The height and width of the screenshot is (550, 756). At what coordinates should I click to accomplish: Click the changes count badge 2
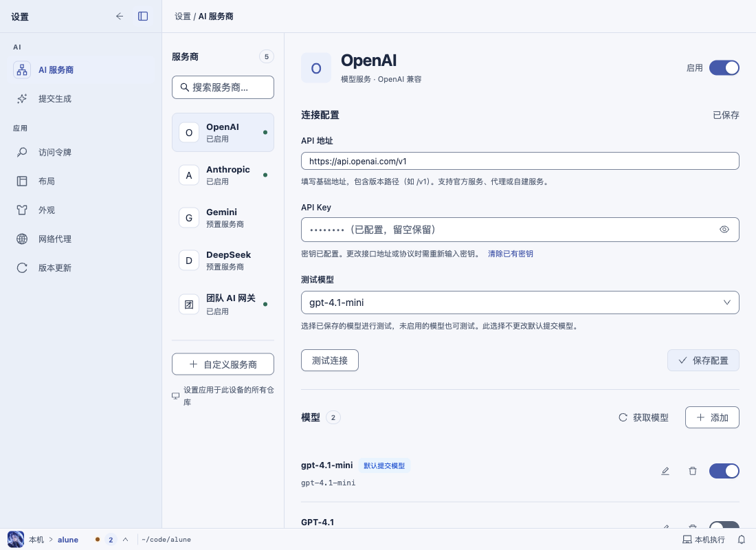point(111,540)
